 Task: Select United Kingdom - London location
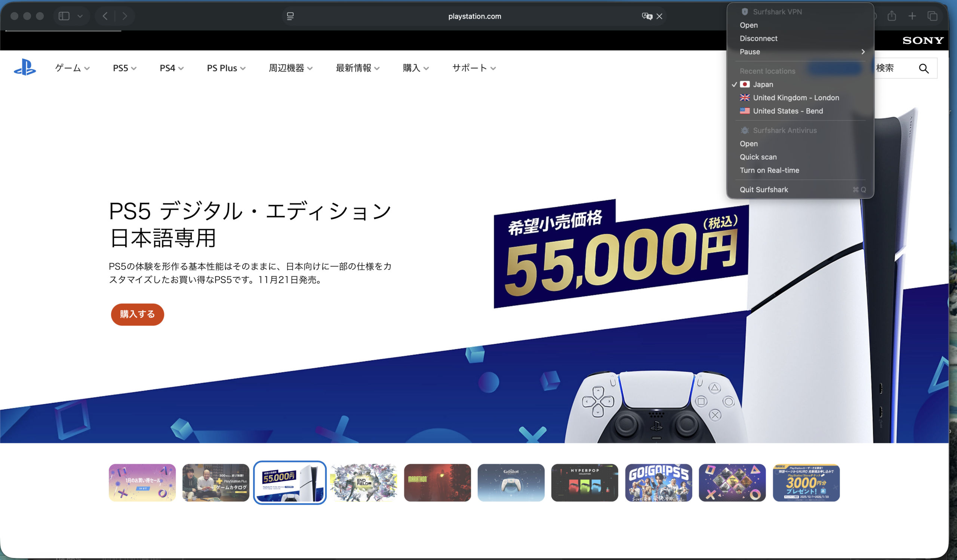coord(800,98)
